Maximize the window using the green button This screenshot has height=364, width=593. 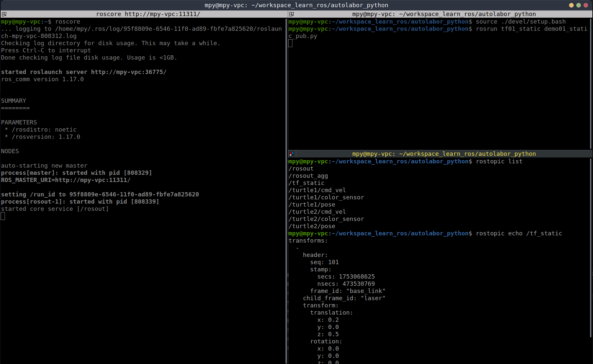pos(579,5)
